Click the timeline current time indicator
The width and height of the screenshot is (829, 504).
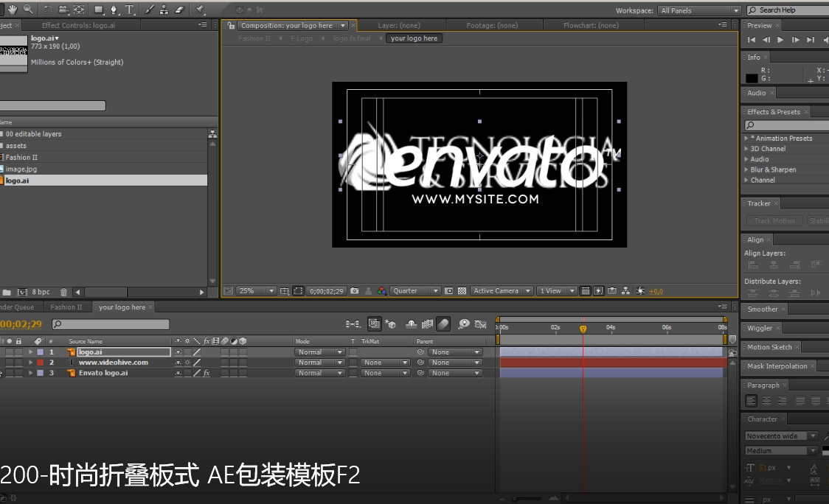point(583,329)
